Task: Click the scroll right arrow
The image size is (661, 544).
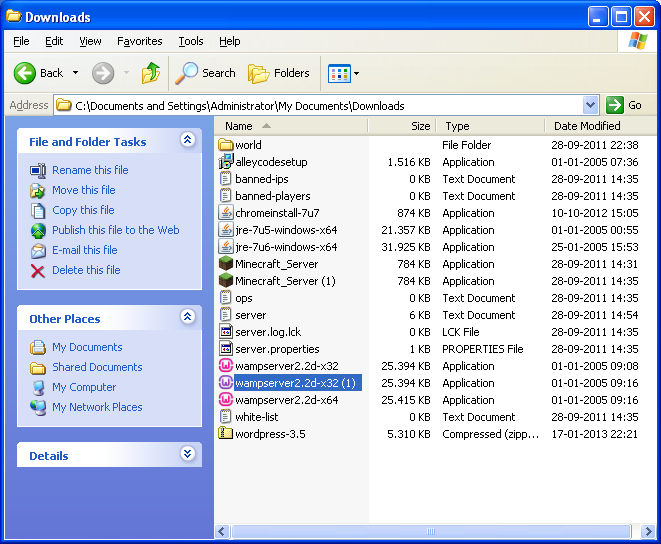Action: [648, 531]
